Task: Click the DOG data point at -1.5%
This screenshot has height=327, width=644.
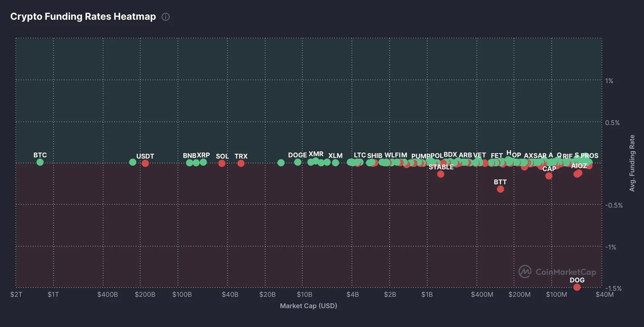Action: (x=577, y=287)
